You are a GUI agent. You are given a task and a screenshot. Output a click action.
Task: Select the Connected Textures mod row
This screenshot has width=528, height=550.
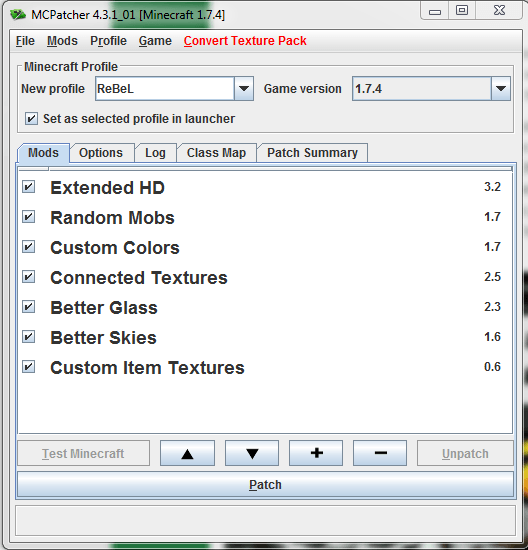coord(265,277)
